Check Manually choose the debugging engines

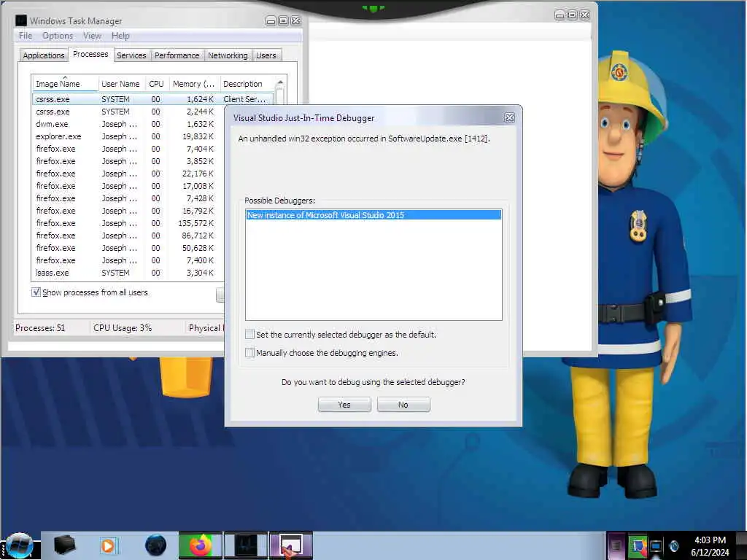tap(249, 353)
